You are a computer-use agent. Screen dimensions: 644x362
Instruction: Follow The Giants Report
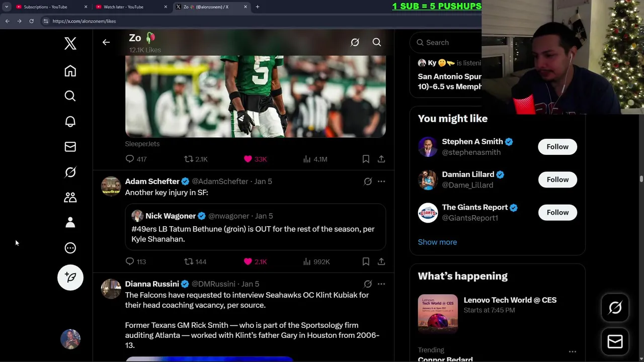[557, 212]
